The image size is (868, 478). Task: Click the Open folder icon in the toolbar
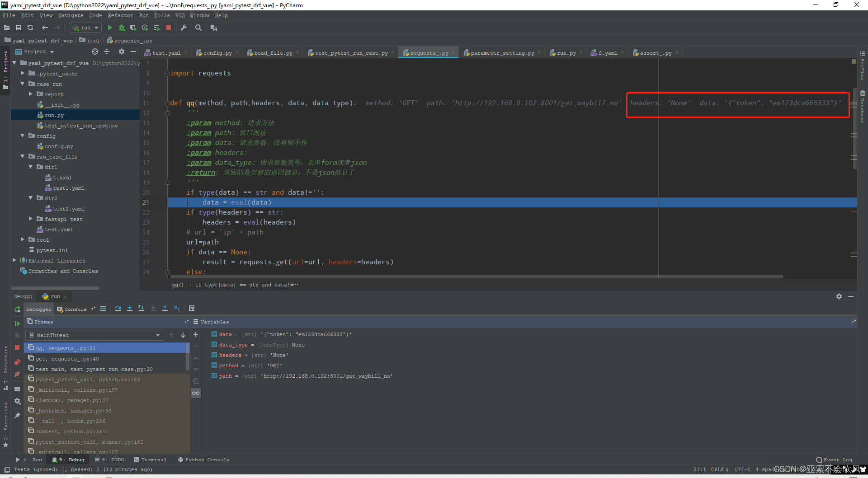(7, 28)
